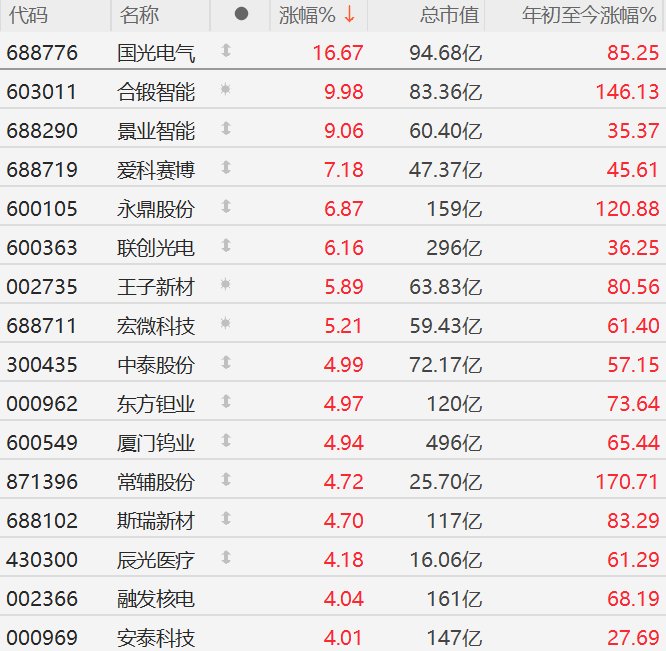Click star marker in 宏微科技 row
666x651 pixels.
(x=226, y=324)
